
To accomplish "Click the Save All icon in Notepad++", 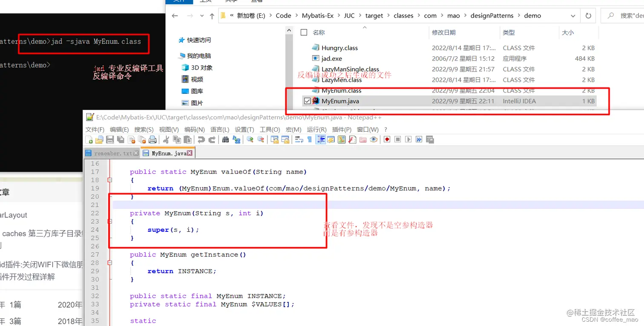I will 121,139.
